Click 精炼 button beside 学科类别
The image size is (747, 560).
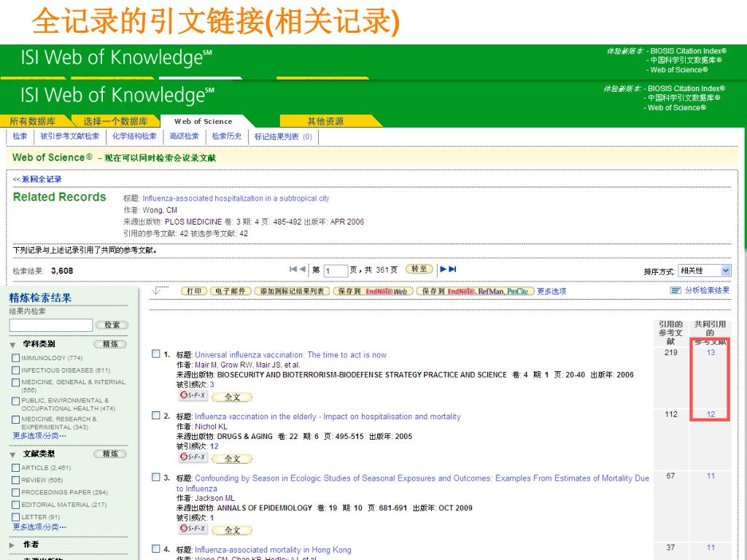(x=110, y=344)
